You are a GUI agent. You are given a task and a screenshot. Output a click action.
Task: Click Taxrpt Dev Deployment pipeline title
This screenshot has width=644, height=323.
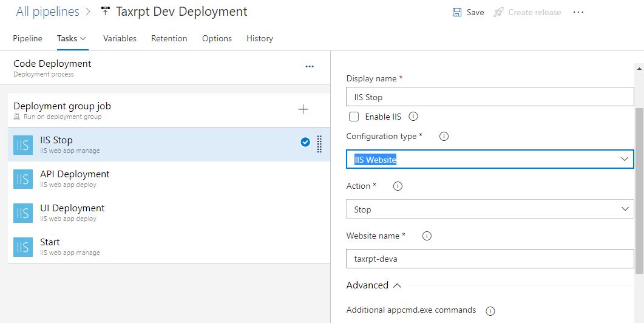coord(181,12)
